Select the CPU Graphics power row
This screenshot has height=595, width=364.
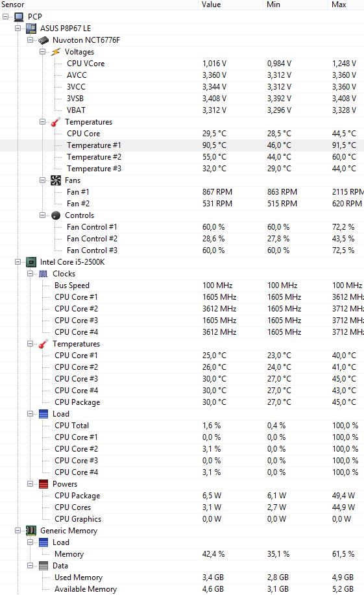click(182, 519)
